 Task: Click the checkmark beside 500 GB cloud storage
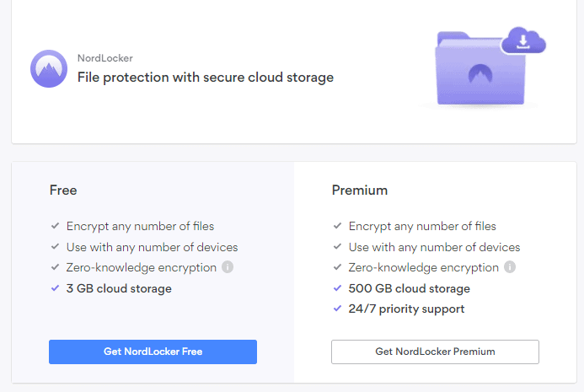[x=338, y=288]
